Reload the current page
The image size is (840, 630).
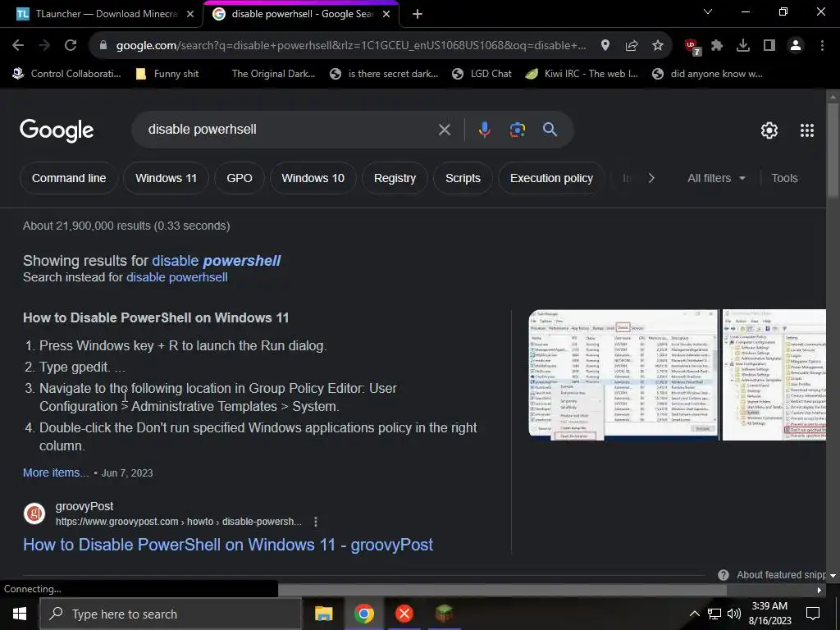(71, 46)
